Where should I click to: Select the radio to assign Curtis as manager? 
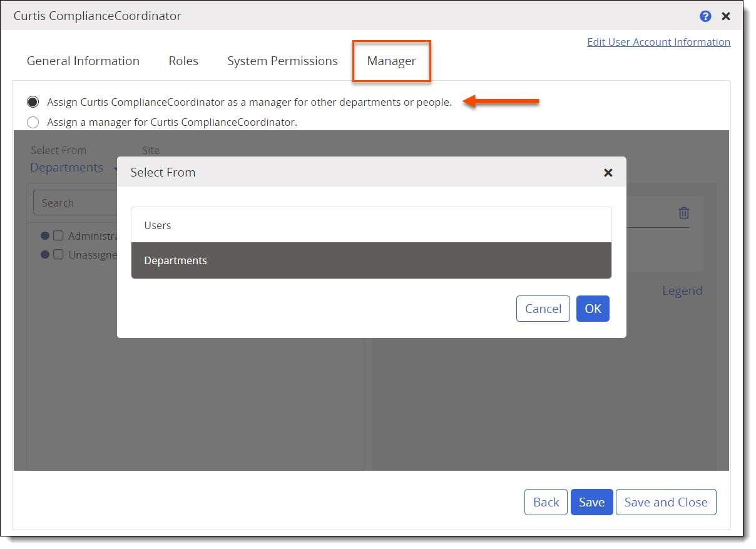tap(33, 102)
